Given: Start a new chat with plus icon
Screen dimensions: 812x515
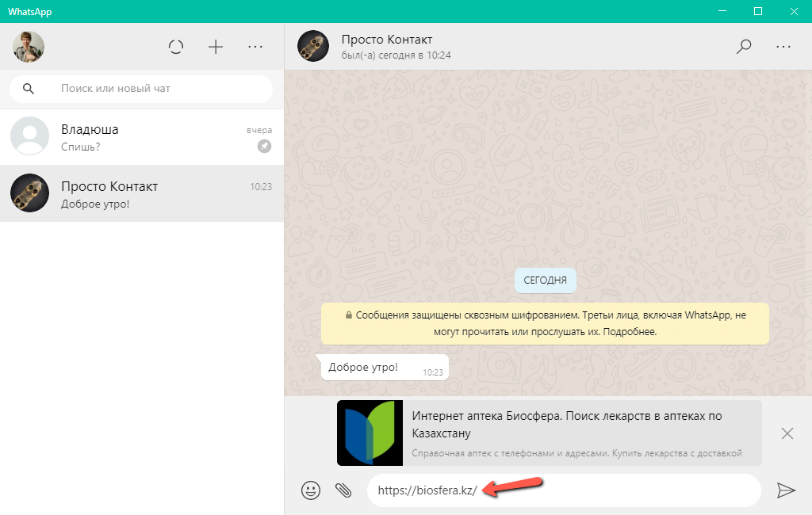Looking at the screenshot, I should 216,47.
